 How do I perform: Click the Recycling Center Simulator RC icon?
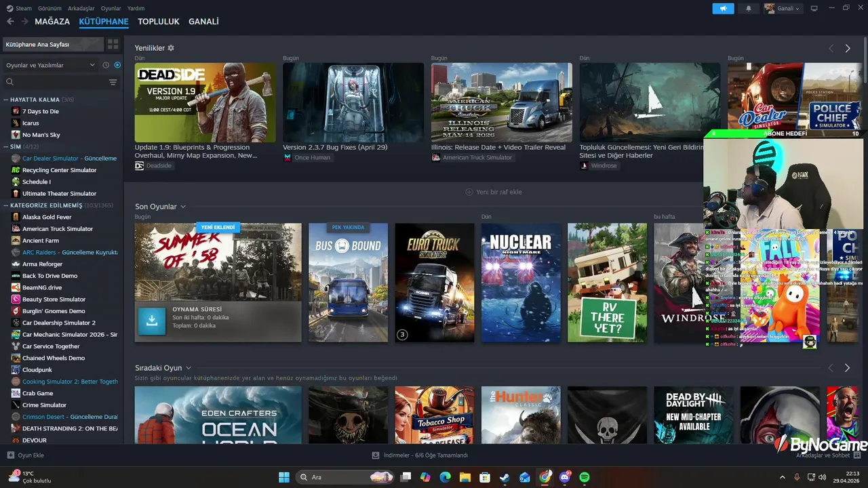point(16,170)
